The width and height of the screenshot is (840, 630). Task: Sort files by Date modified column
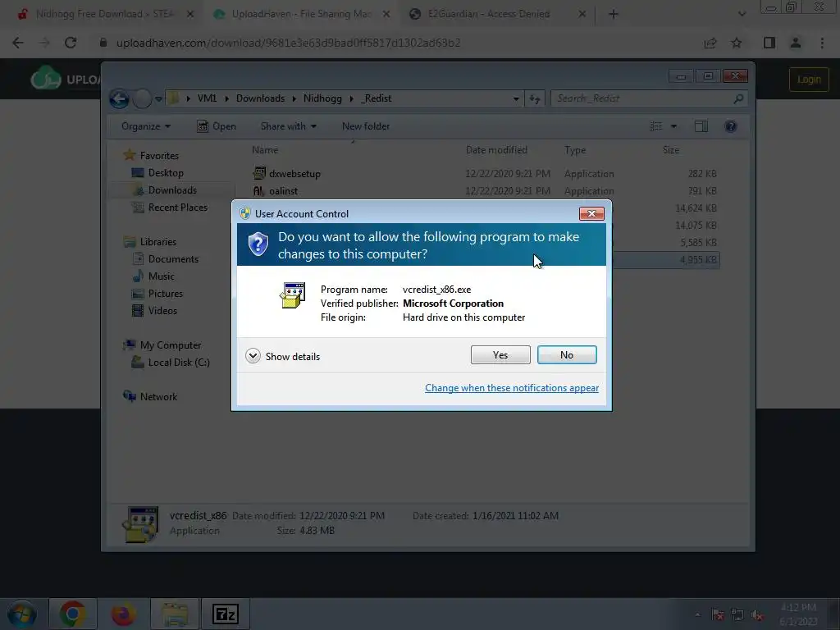tap(496, 150)
